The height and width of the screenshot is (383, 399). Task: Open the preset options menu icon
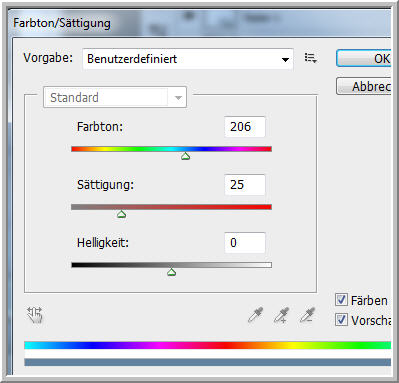point(310,58)
